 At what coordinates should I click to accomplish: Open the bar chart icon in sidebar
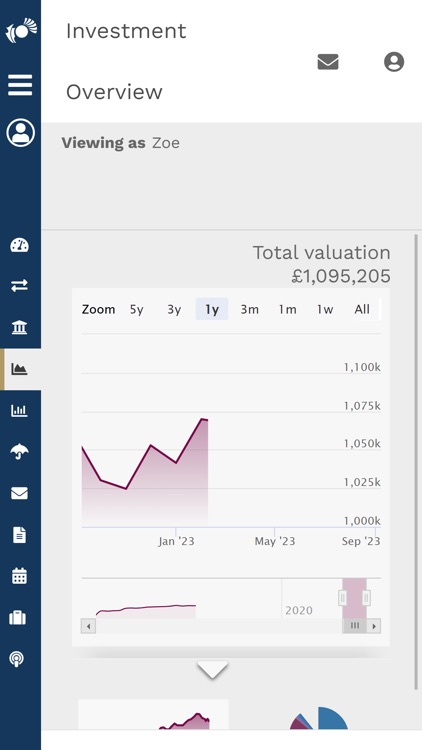(x=20, y=410)
